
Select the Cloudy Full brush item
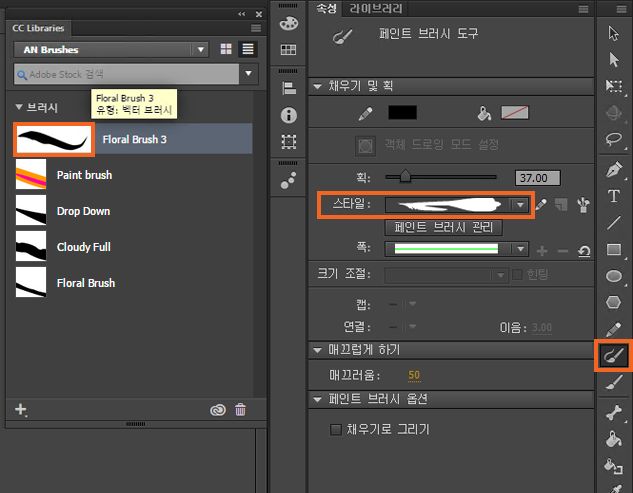point(133,247)
